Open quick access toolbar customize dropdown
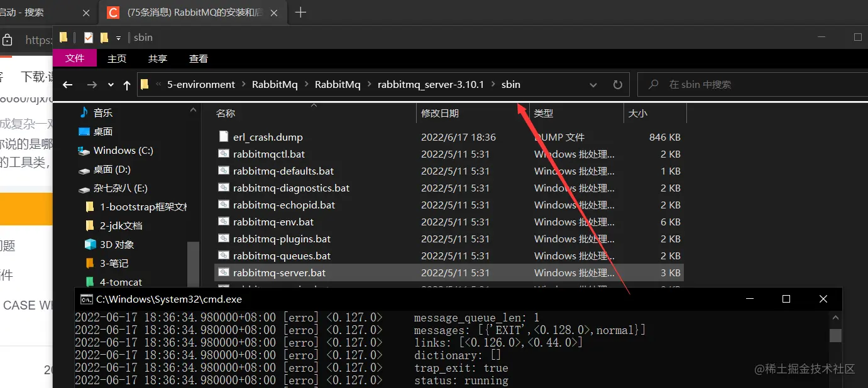This screenshot has height=388, width=868. click(119, 38)
